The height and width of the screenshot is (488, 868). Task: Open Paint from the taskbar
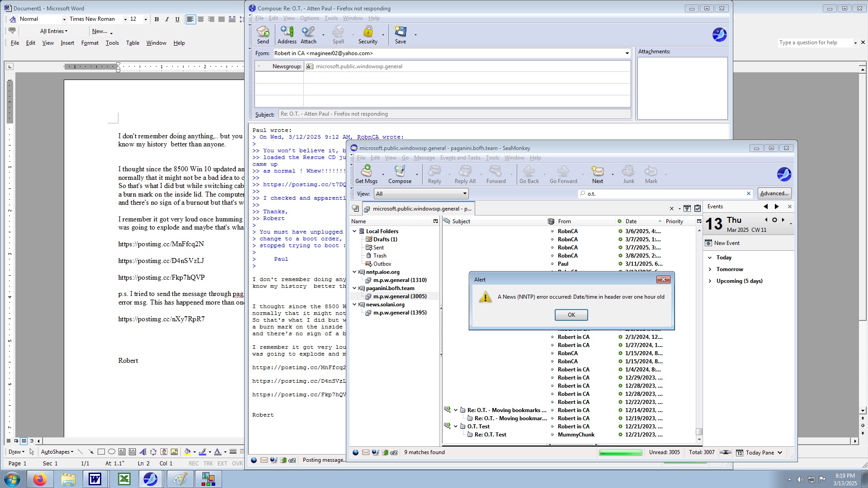click(180, 479)
